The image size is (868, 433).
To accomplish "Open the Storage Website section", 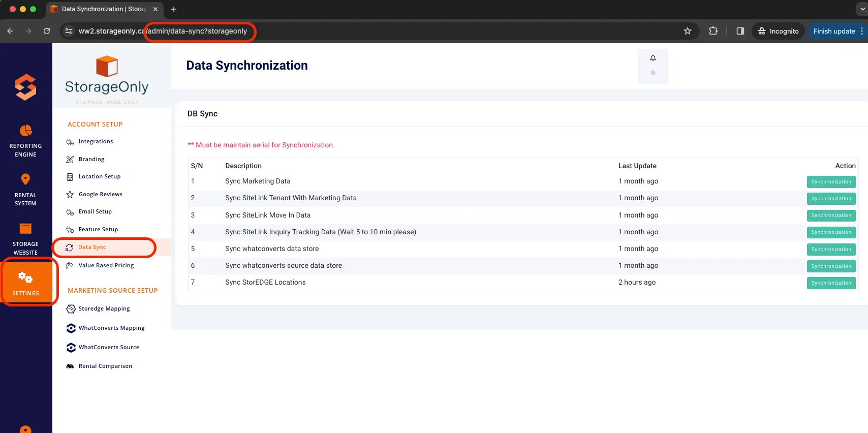I will pos(25,239).
